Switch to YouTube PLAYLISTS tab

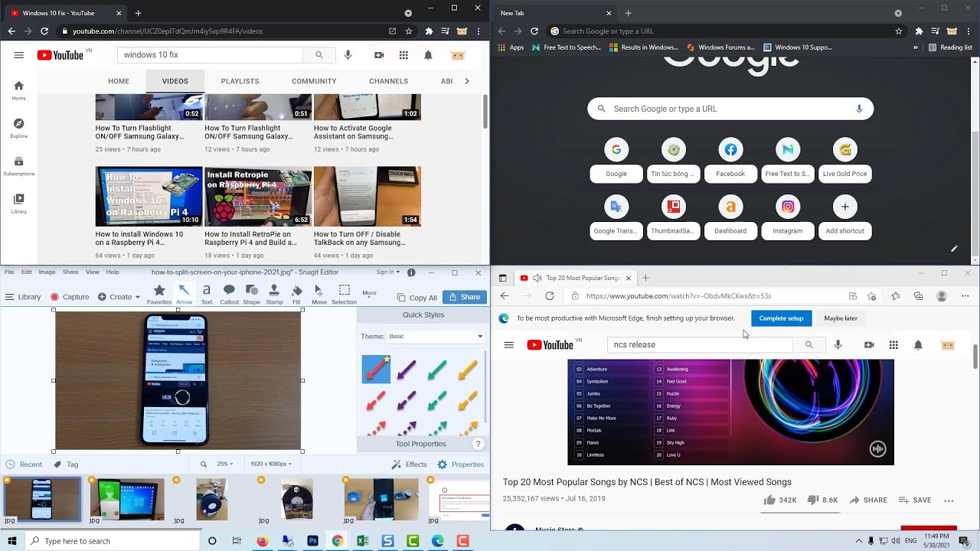click(240, 81)
